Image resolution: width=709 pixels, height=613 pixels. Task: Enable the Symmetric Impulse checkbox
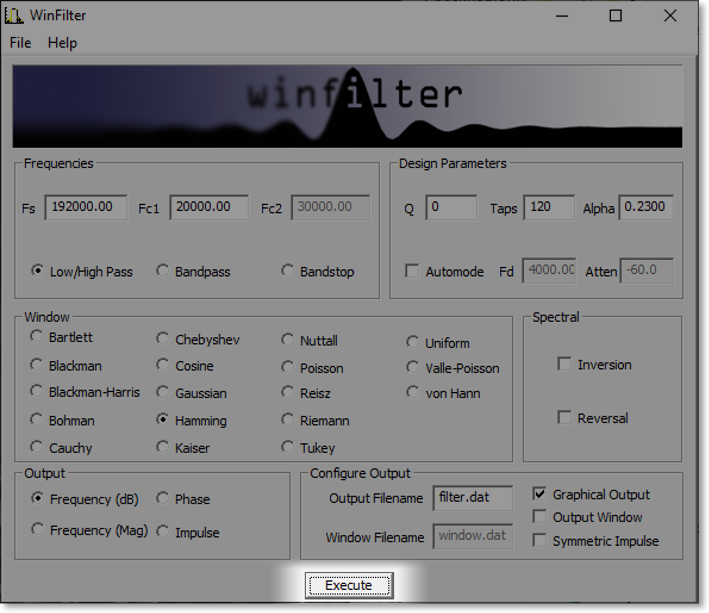coord(540,541)
